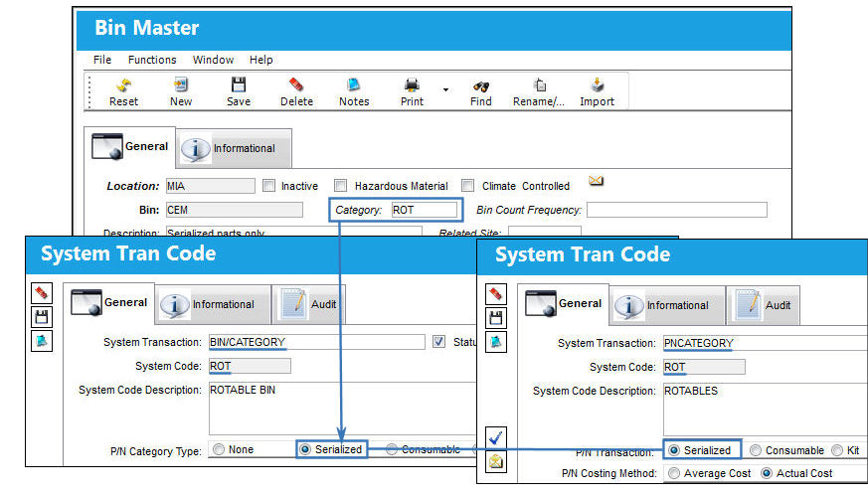Open Informational tab in right System Tran Code

tap(667, 305)
